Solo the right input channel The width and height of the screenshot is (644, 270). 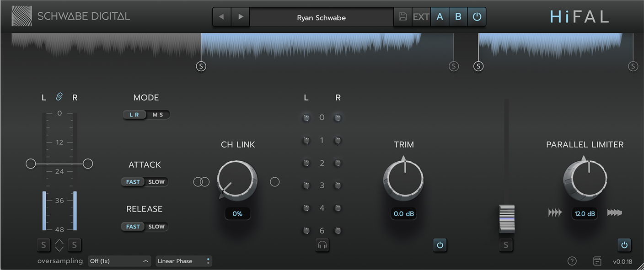pyautogui.click(x=75, y=245)
